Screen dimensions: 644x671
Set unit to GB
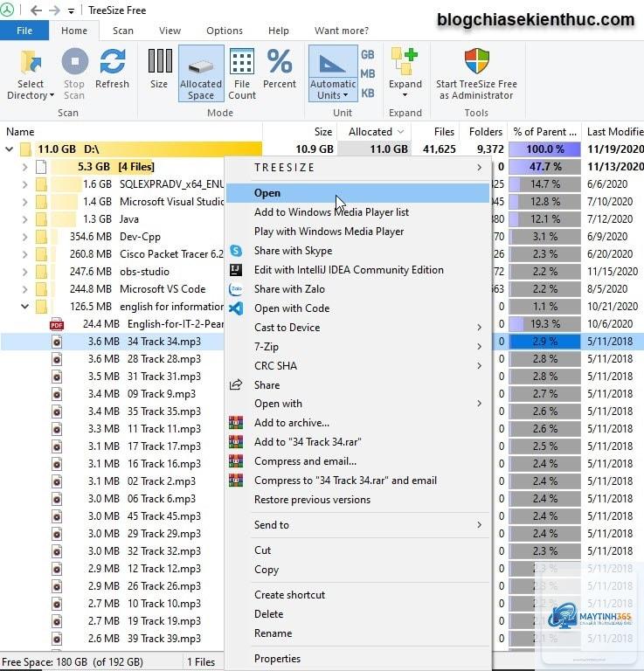(368, 55)
